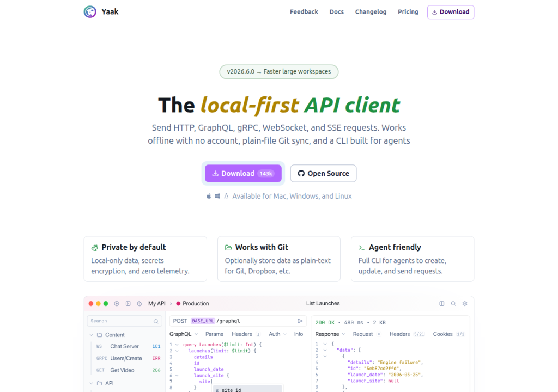The image size is (558, 392).
Task: Fold line 2 launches block in editor
Action: [177, 351]
